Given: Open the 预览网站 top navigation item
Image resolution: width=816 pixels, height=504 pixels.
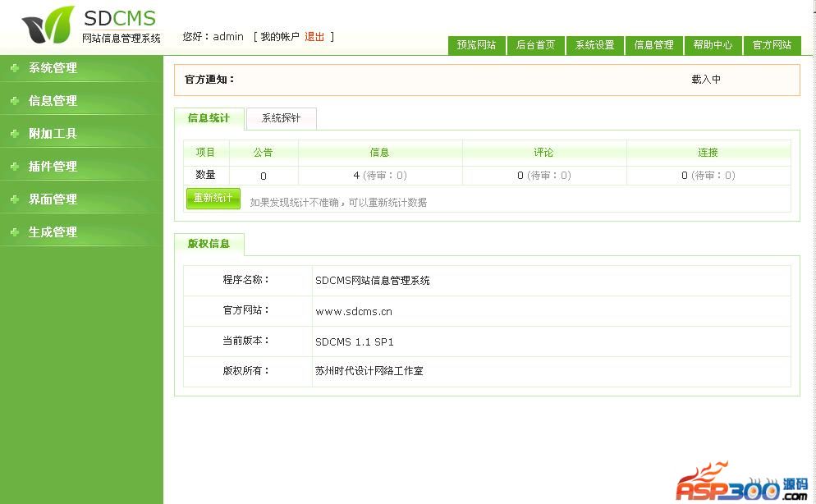Looking at the screenshot, I should [476, 45].
